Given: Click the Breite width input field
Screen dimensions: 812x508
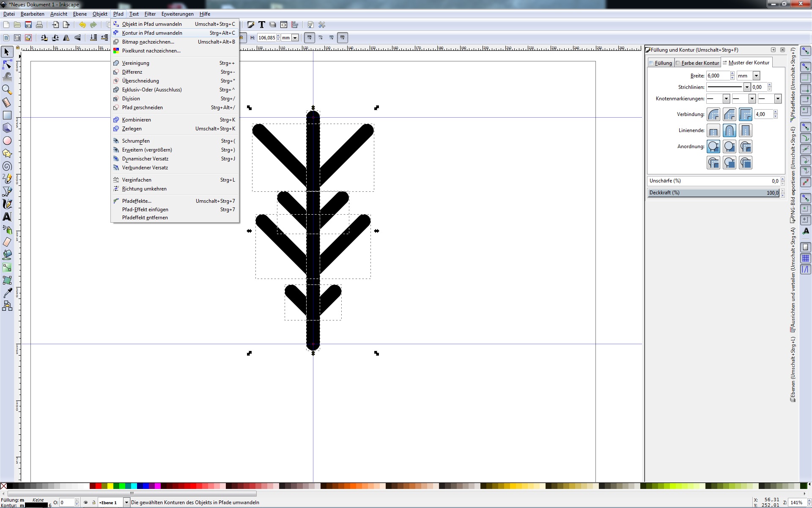Looking at the screenshot, I should click(718, 76).
